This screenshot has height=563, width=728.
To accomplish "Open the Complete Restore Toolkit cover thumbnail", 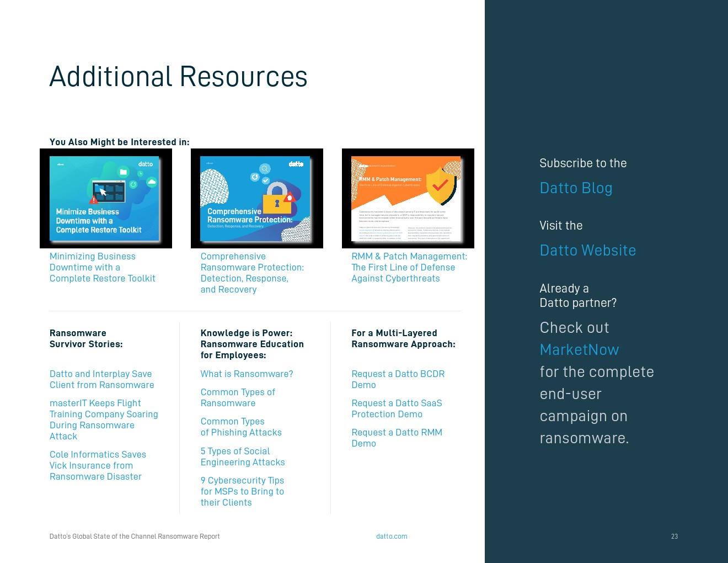I will pos(105,198).
